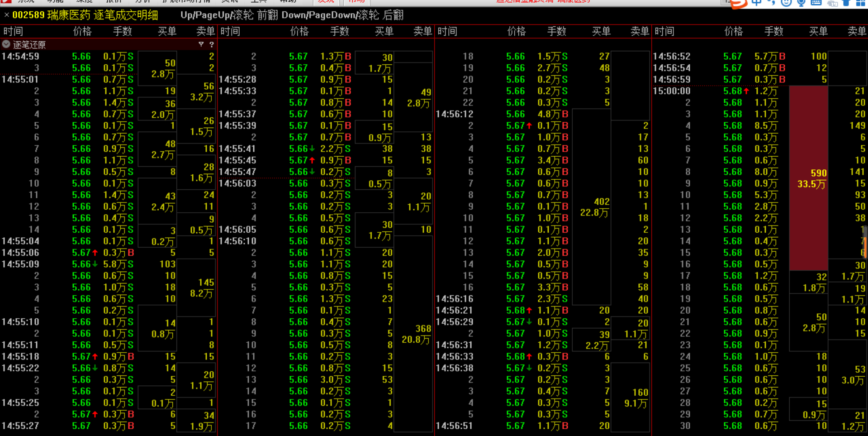Click the 手数 header in second column group

tap(339, 31)
